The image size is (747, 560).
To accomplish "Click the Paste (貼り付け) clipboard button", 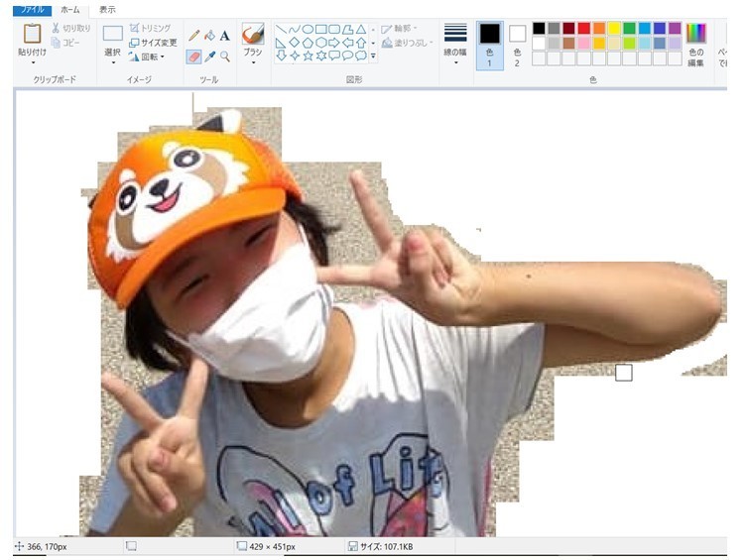I will 33,39.
